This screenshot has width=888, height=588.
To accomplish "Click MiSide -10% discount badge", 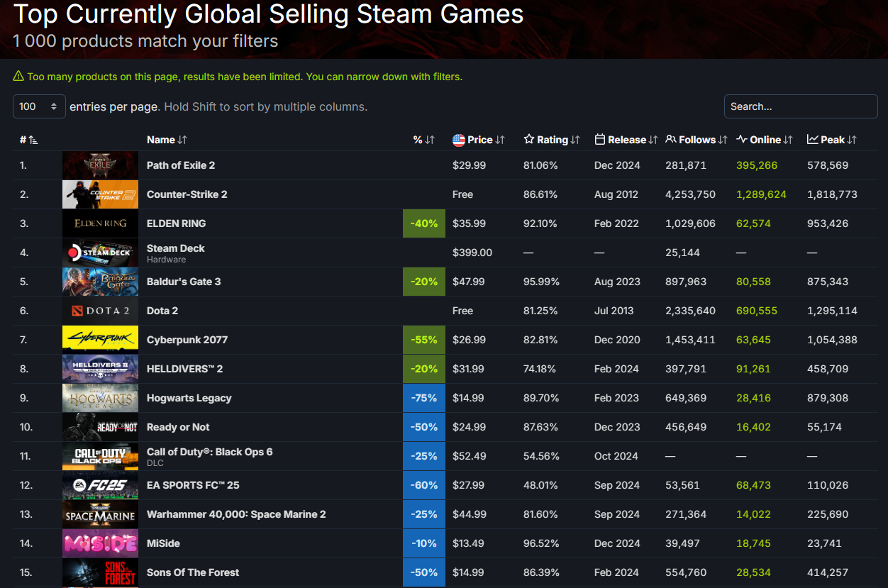I will 424,543.
